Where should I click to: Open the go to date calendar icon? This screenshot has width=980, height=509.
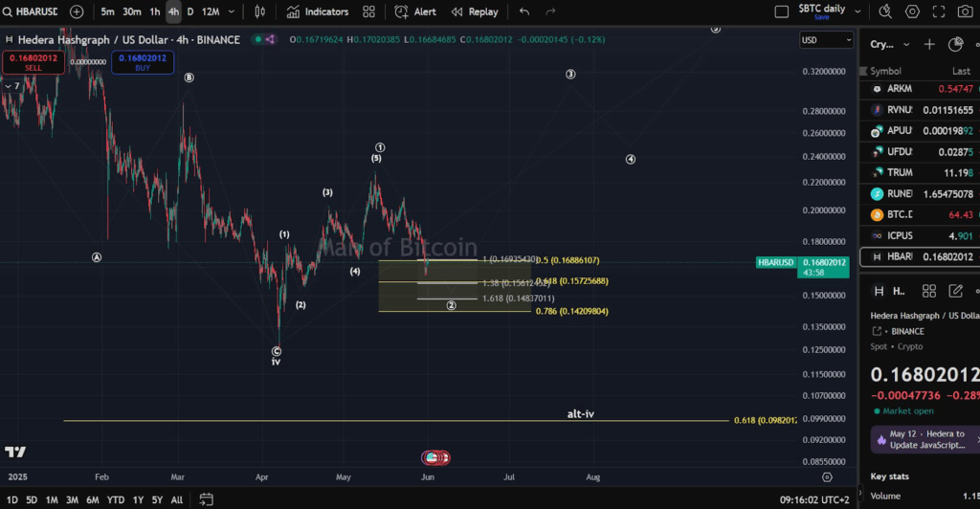[207, 499]
